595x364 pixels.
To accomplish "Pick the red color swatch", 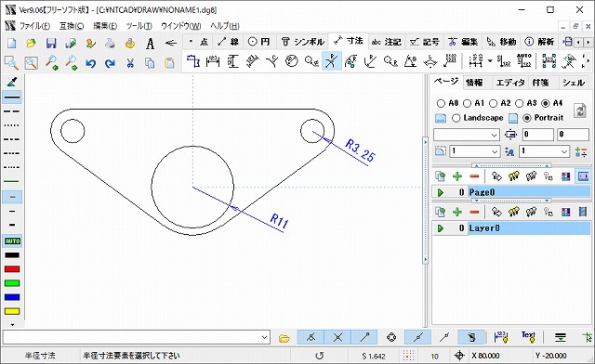I will click(12, 269).
